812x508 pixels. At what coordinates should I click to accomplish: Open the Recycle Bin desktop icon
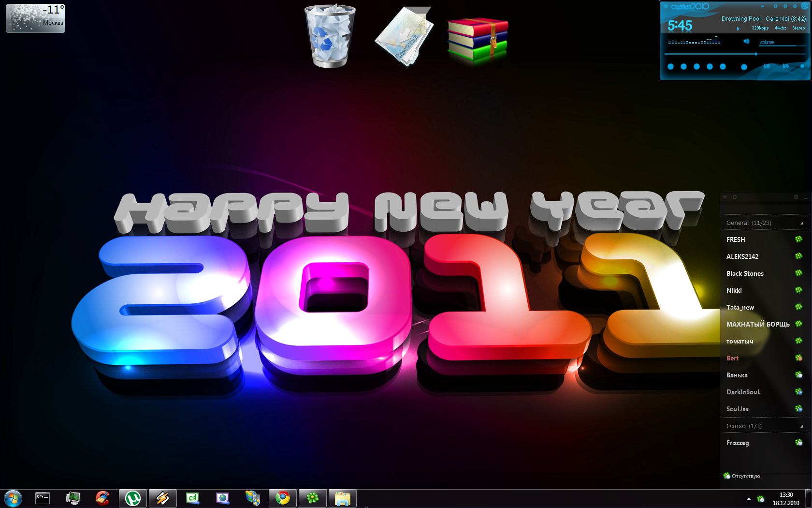[x=330, y=36]
